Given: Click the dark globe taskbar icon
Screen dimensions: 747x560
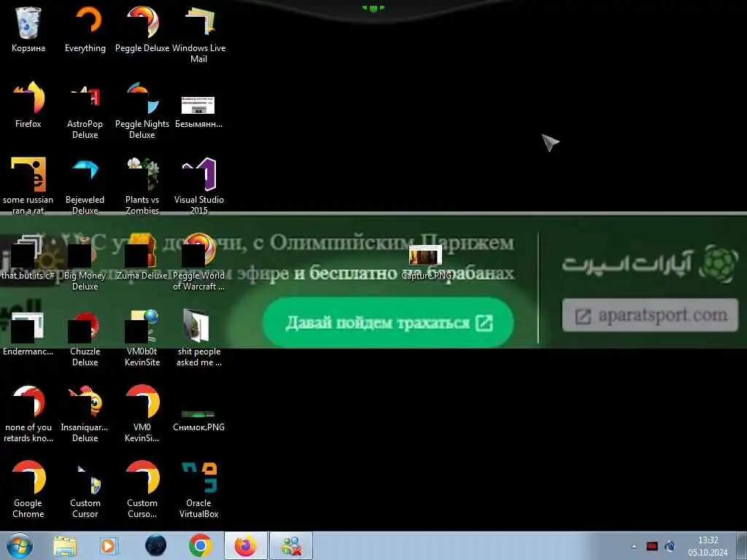Looking at the screenshot, I should tap(156, 546).
